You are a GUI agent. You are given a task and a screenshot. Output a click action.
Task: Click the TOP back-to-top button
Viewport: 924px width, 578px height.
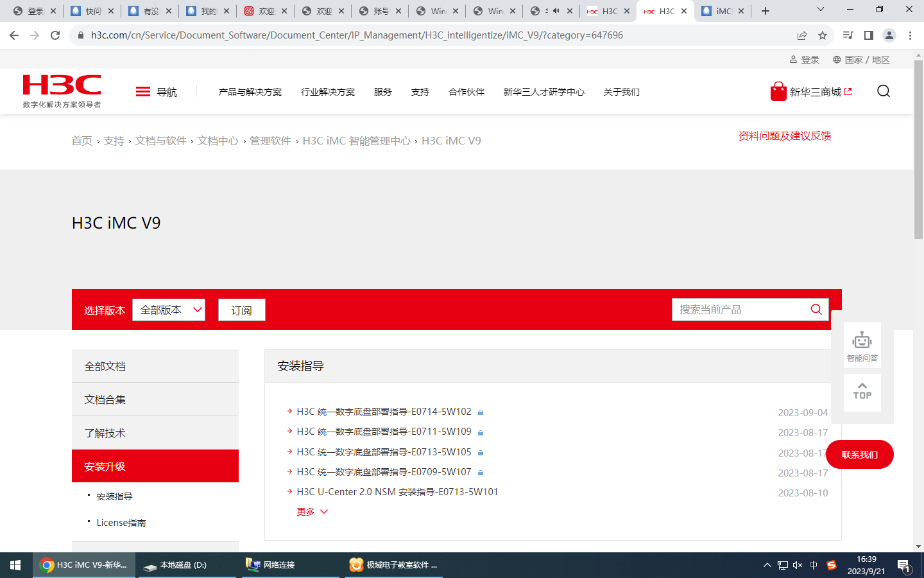(862, 392)
